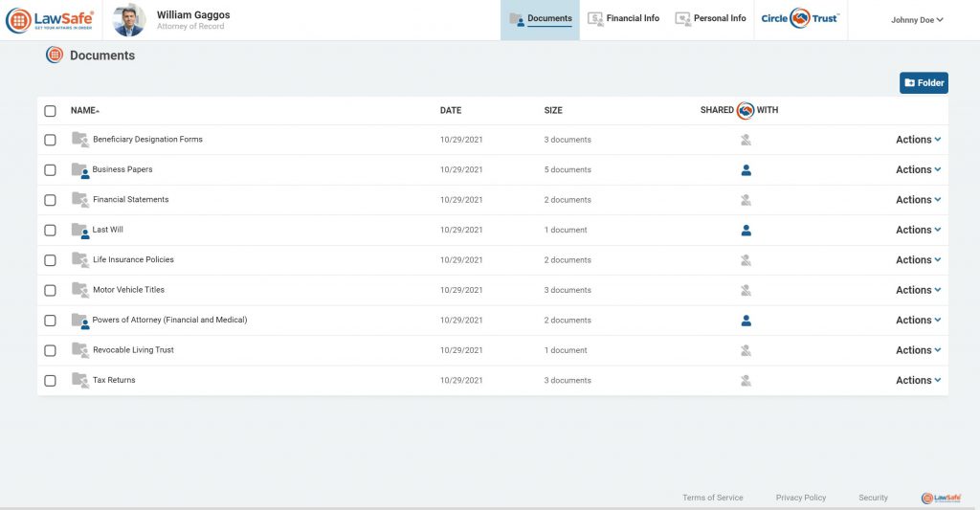Viewport: 980px width, 510px height.
Task: Click Tax Returns folder icon
Action: (80, 380)
